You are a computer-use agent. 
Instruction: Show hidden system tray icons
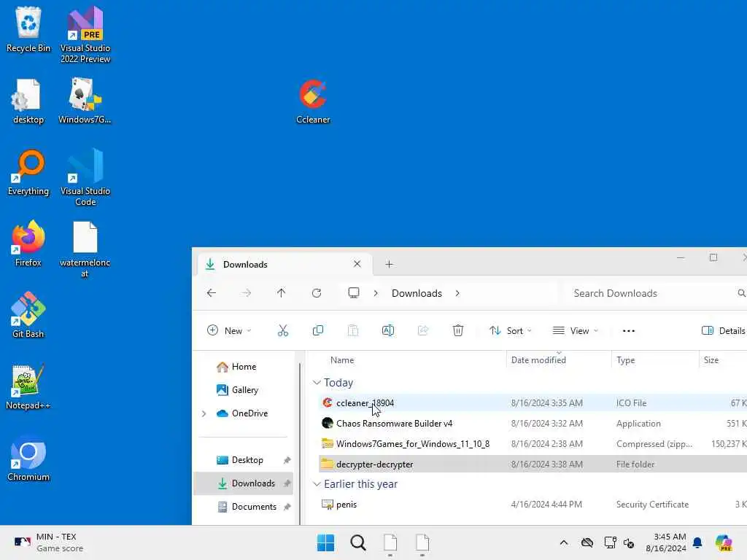pos(564,542)
